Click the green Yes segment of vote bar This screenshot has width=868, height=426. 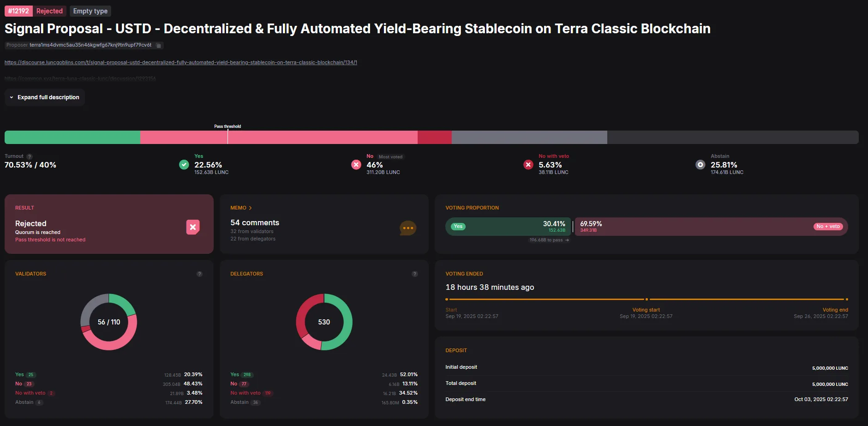[72, 137]
